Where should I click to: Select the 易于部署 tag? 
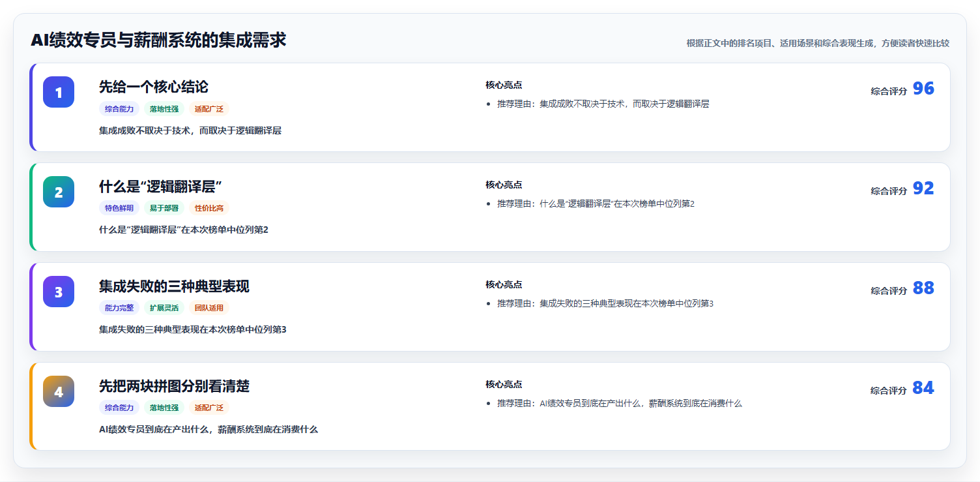click(x=164, y=209)
